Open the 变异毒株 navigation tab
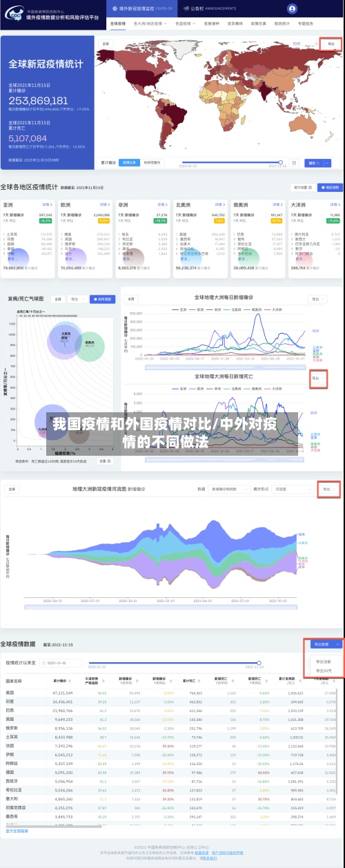345x868 pixels. tap(235, 23)
